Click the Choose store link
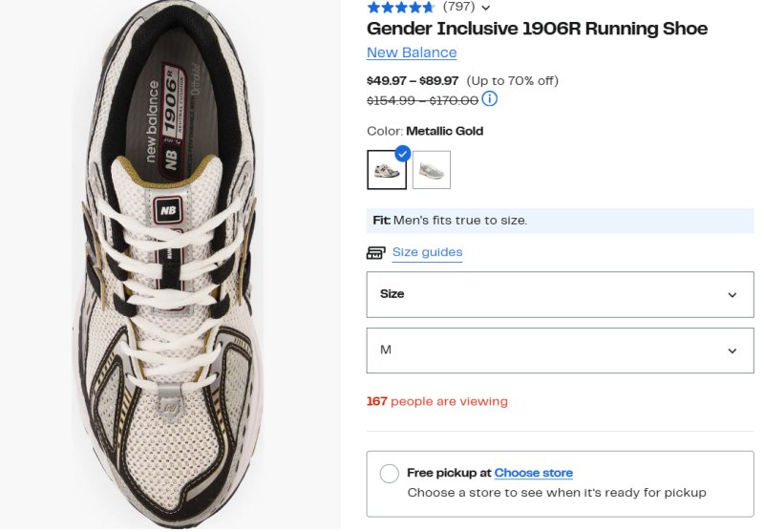The height and width of the screenshot is (532, 764). (x=533, y=473)
